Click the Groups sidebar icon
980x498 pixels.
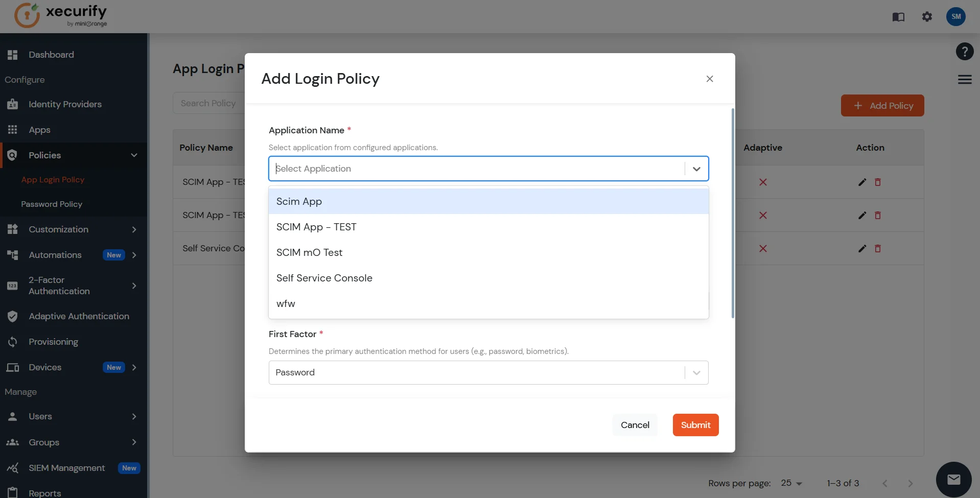(13, 442)
